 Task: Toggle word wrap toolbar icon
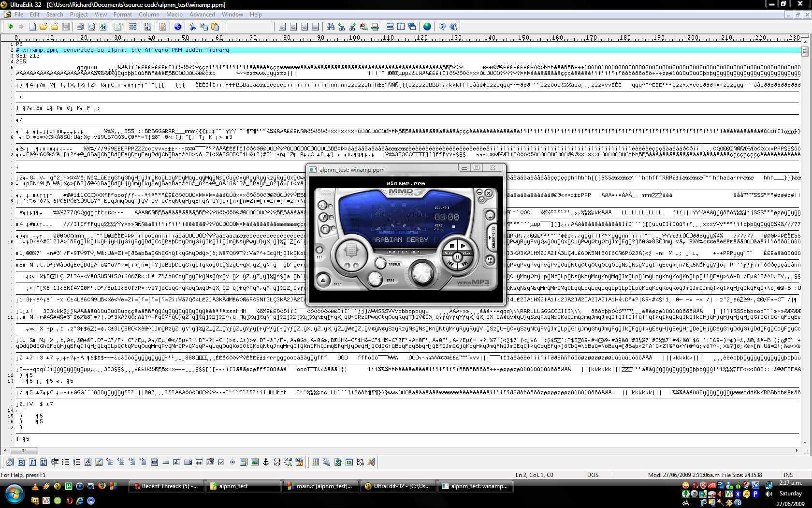tap(132, 27)
